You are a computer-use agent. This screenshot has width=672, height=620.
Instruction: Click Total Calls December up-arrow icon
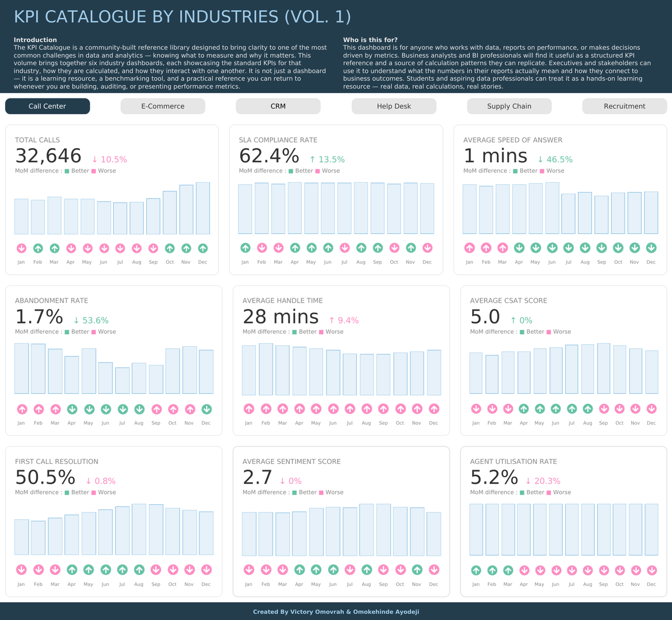(203, 248)
